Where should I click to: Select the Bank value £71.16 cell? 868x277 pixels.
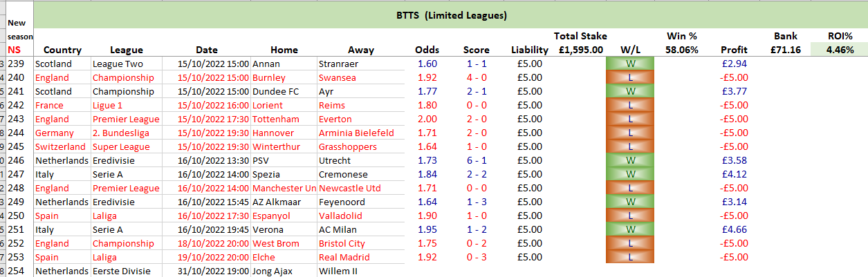[786, 50]
